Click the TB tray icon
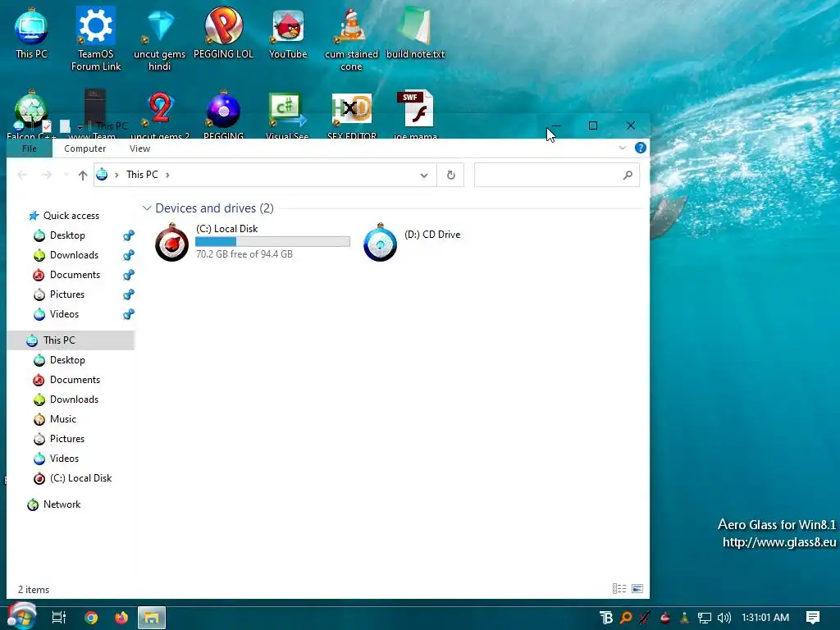840x630 pixels. pos(606,618)
